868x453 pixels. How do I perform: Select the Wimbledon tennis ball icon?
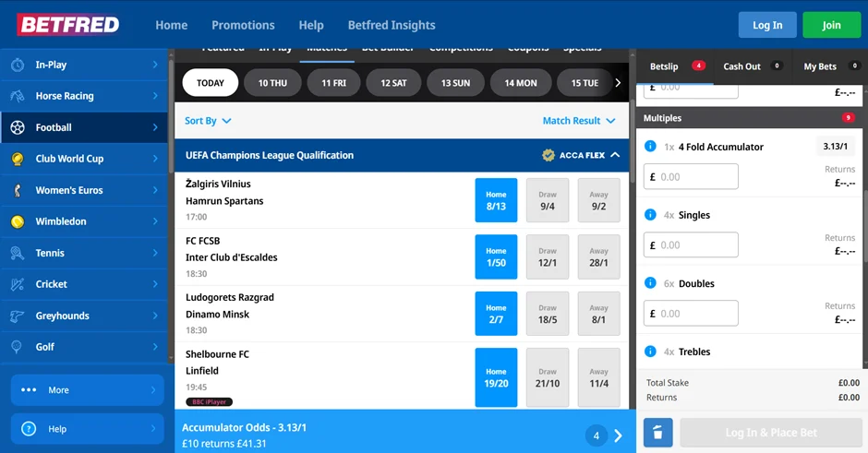click(x=18, y=221)
